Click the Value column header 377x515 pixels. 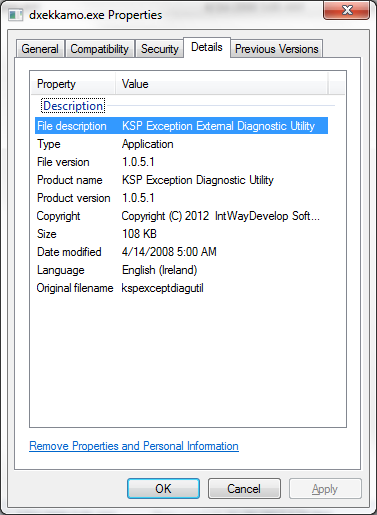click(x=222, y=84)
